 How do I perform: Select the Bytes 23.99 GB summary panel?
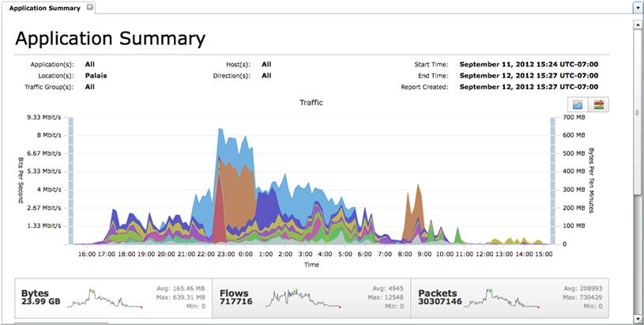tap(113, 298)
